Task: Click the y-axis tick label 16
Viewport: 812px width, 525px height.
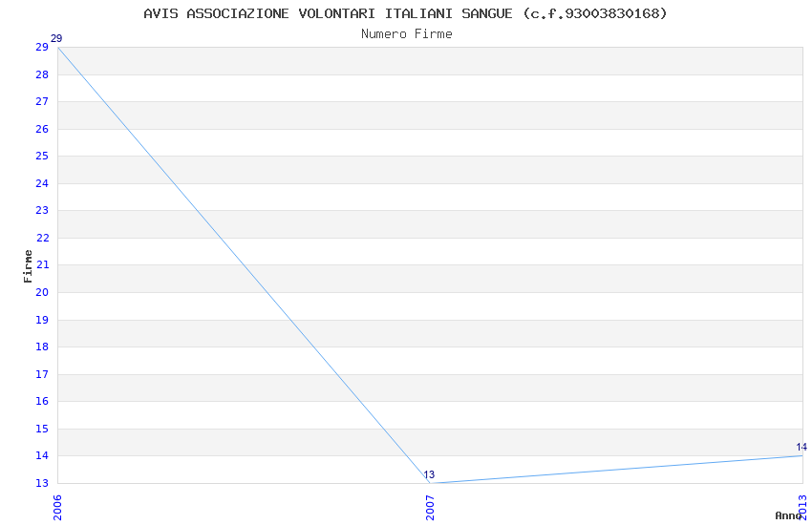Action: (x=42, y=401)
